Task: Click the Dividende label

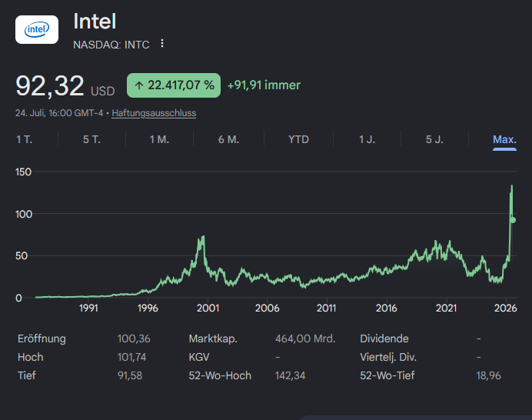Action: coord(384,338)
